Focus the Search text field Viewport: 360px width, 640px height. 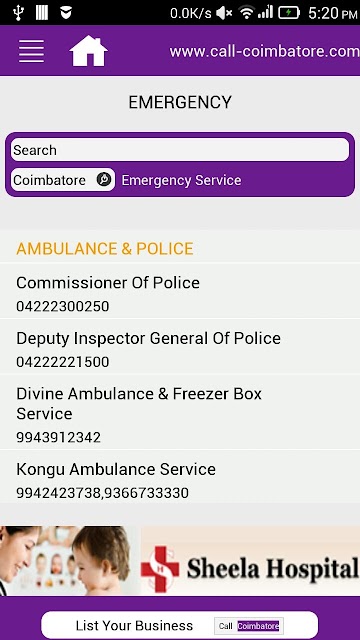tap(180, 150)
